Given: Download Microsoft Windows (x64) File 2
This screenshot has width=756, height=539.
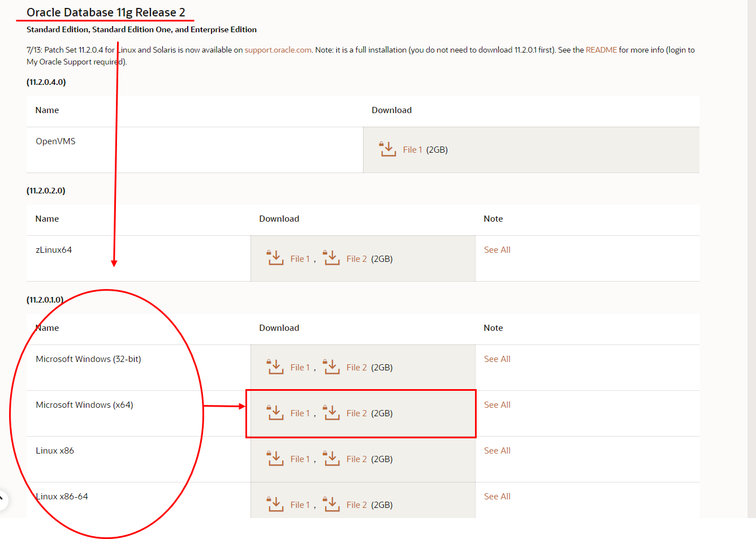Looking at the screenshot, I should [356, 413].
